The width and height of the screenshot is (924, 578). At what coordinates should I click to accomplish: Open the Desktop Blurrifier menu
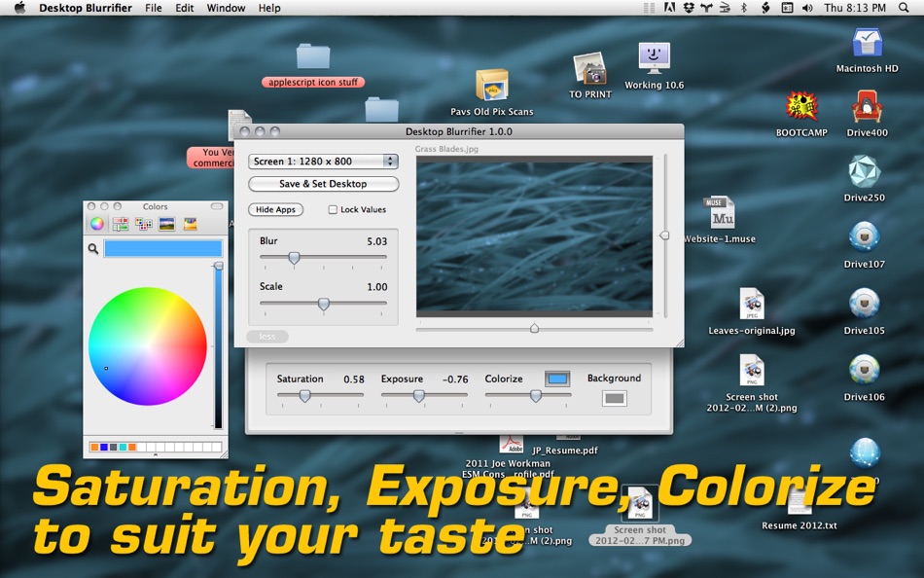pyautogui.click(x=86, y=8)
